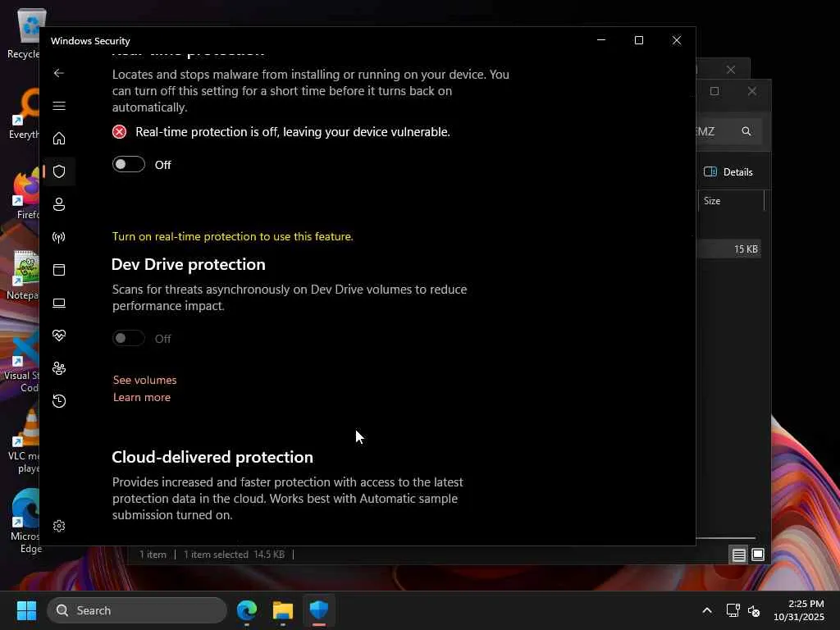Open Protection history clock icon

59,400
